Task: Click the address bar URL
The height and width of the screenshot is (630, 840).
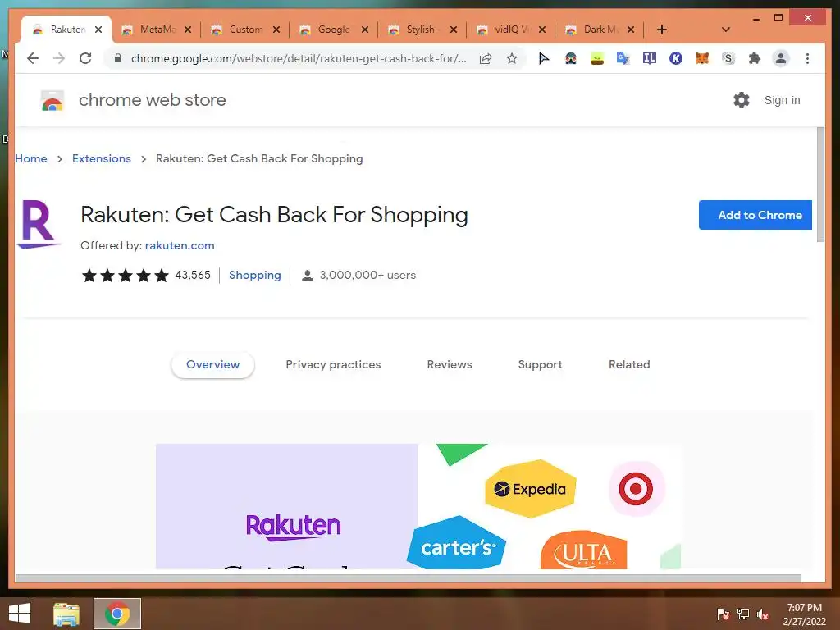Action: click(x=299, y=58)
